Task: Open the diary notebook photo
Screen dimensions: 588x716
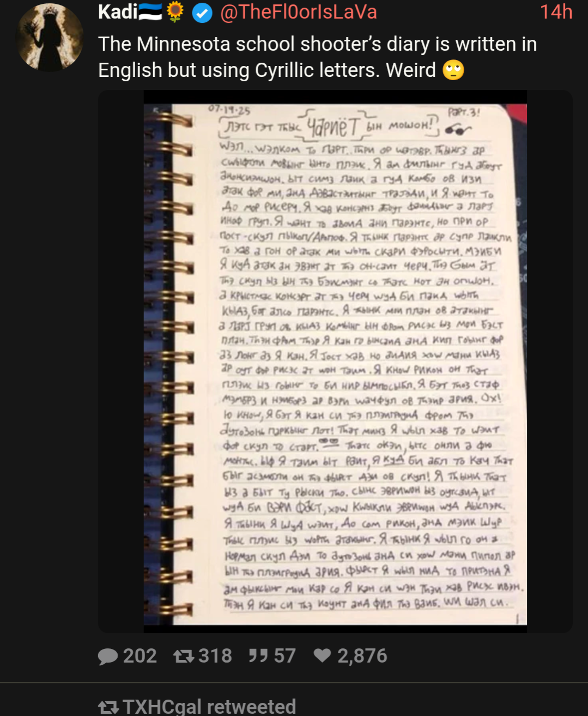Action: (x=335, y=362)
